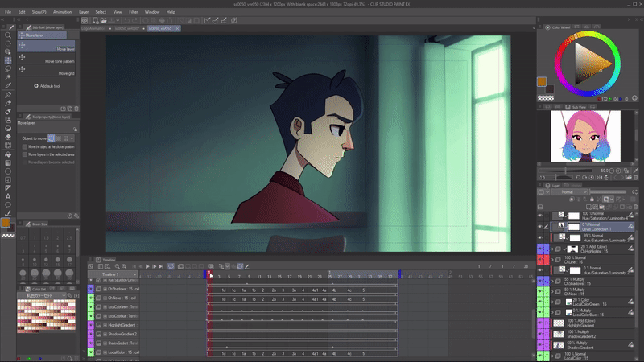Toggle lock layer icon in Layer panel
Screen dimensions: 644x362
tap(592, 199)
